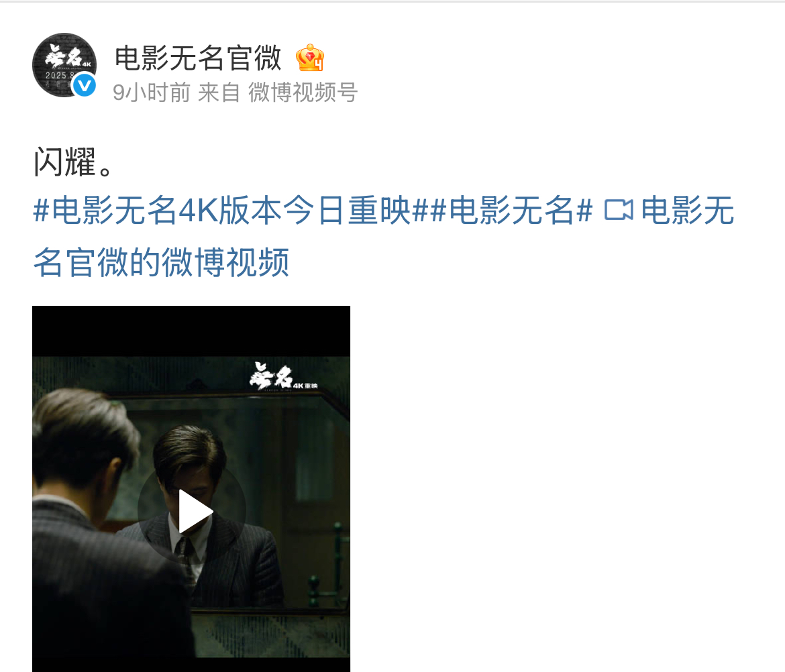Open the username 电影无名官微
Image resolution: width=785 pixels, height=672 pixels.
click(x=198, y=58)
